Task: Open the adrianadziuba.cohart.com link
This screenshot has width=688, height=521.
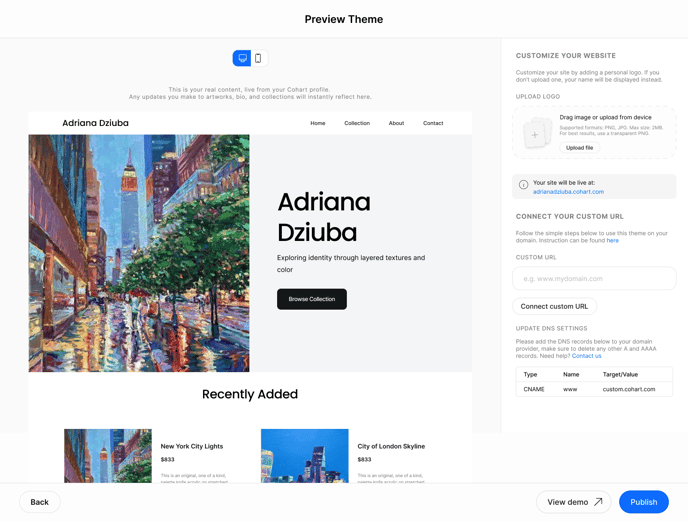Action: click(x=568, y=191)
